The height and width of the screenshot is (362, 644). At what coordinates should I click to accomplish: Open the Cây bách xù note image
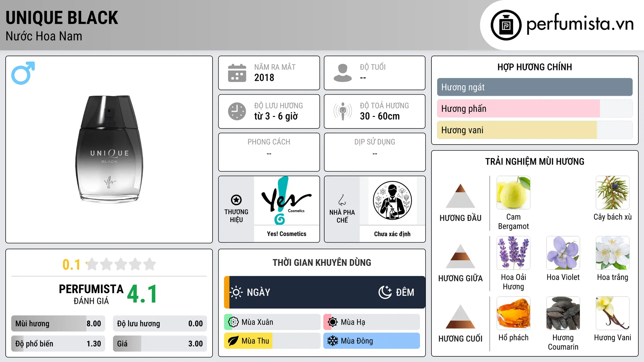point(613,193)
